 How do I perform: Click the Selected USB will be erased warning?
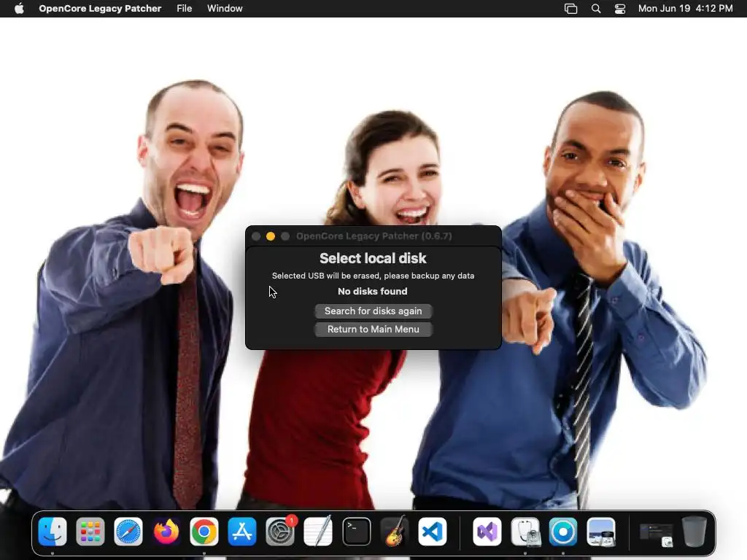(x=373, y=276)
